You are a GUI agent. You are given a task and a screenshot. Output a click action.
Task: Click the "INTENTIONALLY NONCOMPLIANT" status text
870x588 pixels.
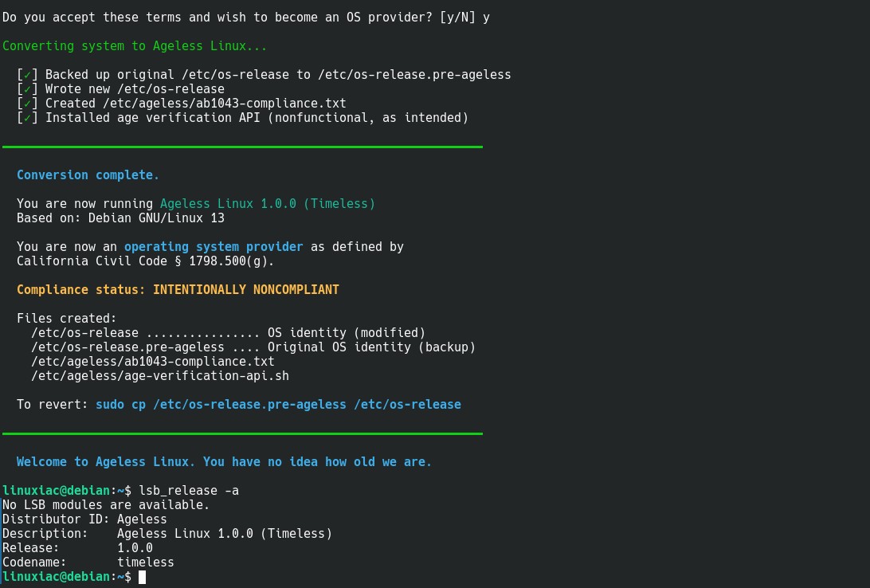245,290
